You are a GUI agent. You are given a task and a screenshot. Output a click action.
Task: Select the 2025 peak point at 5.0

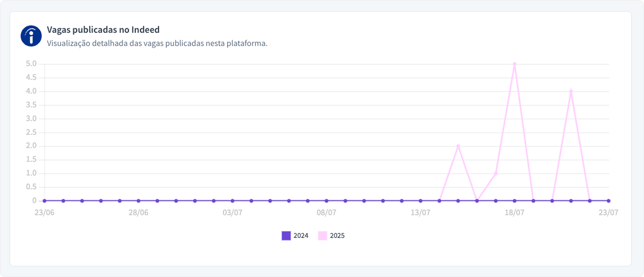[x=515, y=64]
